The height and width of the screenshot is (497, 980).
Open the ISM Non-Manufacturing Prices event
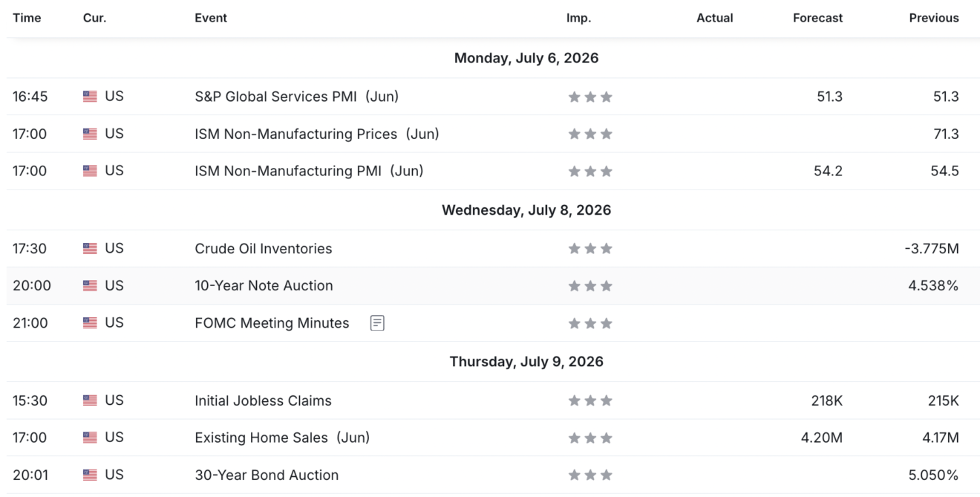point(317,134)
